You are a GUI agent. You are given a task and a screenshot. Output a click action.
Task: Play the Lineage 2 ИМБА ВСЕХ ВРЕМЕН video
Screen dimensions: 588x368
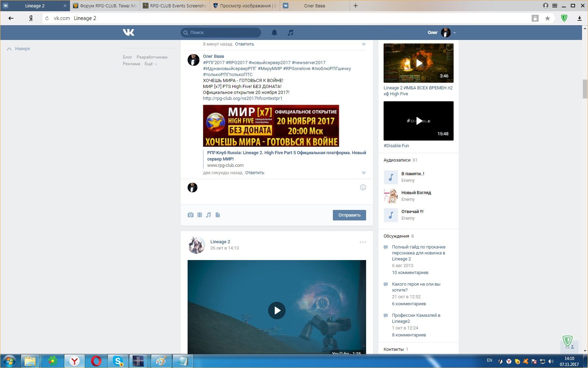click(419, 63)
